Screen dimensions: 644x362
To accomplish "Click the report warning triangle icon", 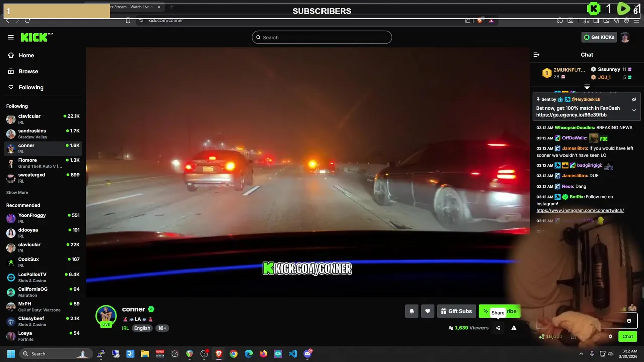I will coord(514,328).
